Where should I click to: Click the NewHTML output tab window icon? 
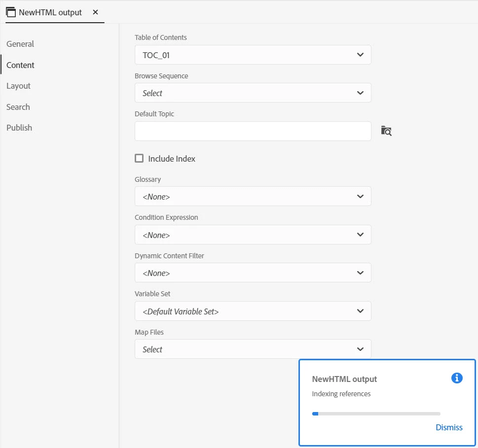click(11, 12)
